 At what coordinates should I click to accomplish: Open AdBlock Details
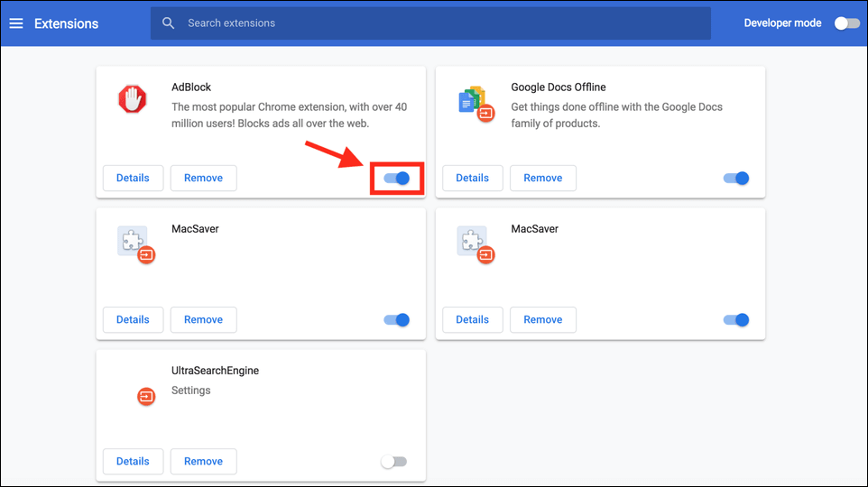click(133, 179)
